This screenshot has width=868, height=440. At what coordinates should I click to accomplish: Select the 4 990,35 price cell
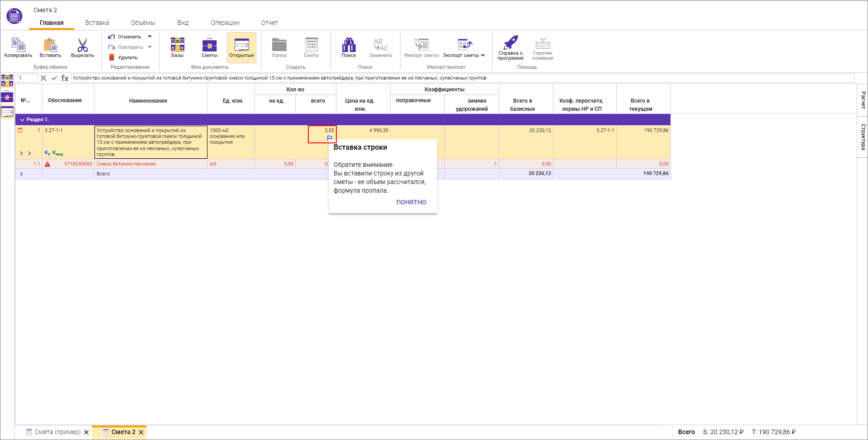coord(363,142)
